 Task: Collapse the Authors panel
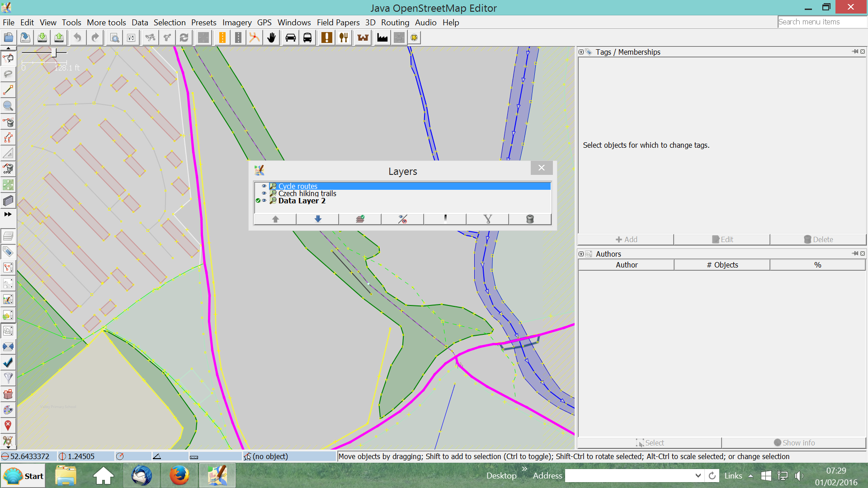581,254
